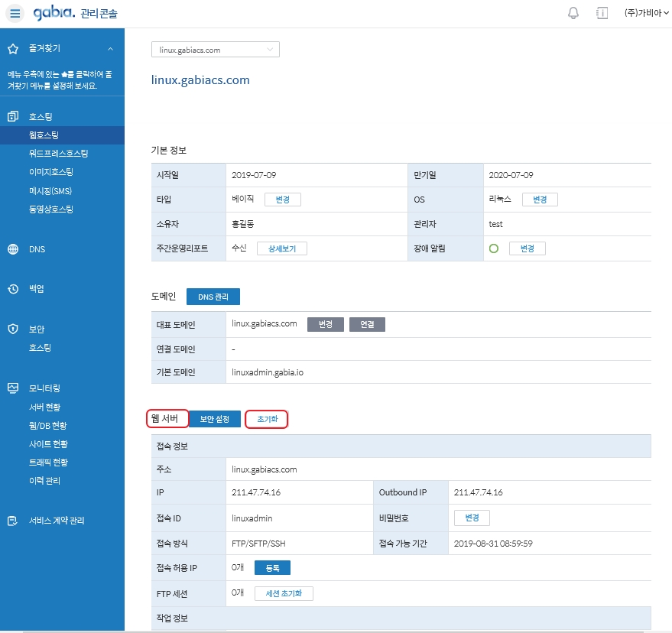Click the 호스팅 section icon

[x=13, y=116]
